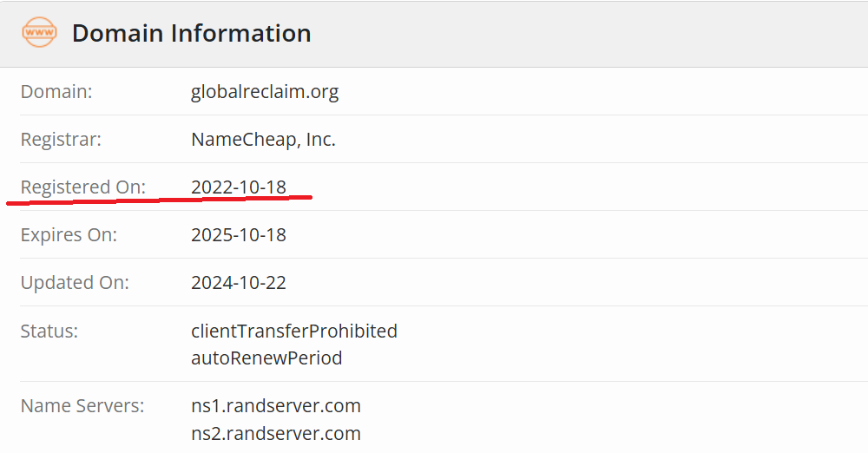Click the Expires On: label
868x453 pixels.
point(69,234)
